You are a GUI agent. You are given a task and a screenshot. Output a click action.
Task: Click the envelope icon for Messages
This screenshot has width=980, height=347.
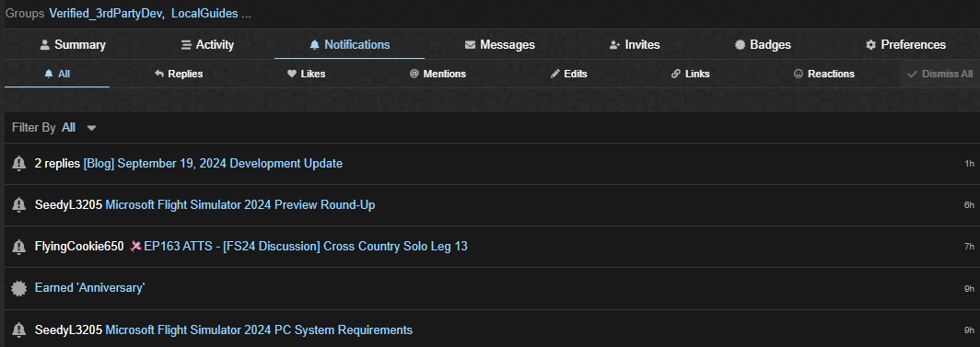[x=470, y=45]
